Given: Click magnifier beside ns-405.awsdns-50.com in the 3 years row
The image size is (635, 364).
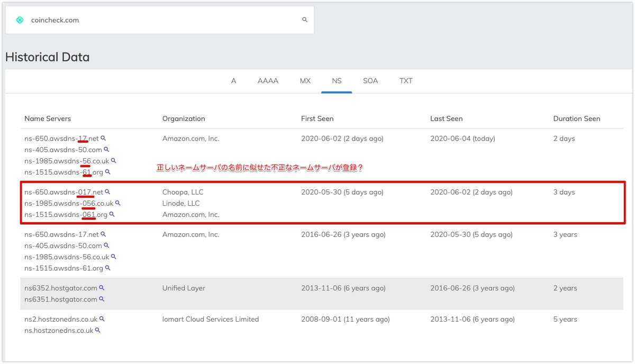Looking at the screenshot, I should [x=106, y=245].
